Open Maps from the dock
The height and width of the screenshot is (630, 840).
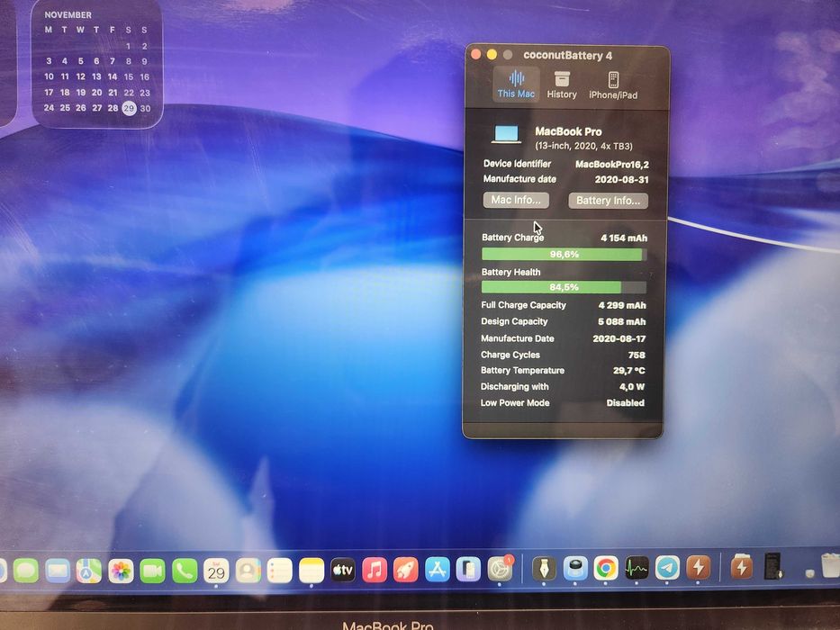tap(89, 571)
